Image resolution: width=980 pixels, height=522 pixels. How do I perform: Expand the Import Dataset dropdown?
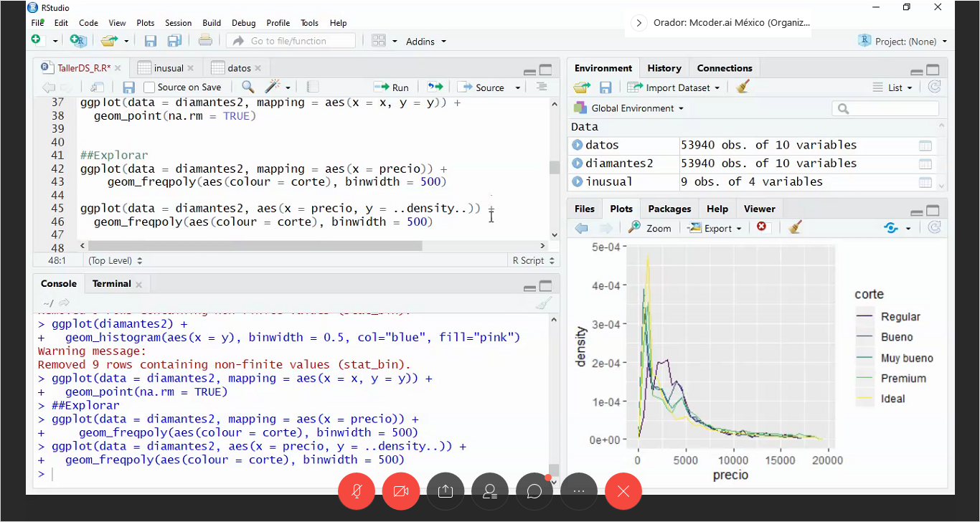673,87
